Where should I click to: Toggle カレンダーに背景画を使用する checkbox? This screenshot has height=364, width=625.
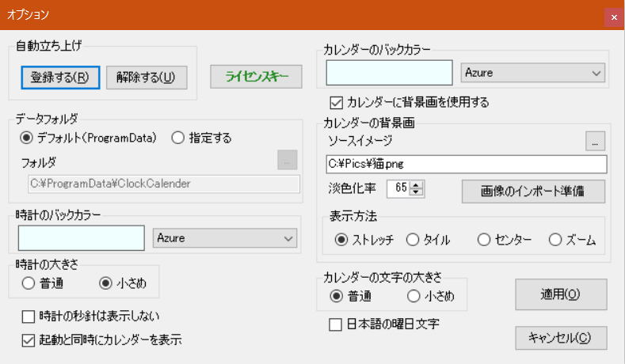[337, 103]
